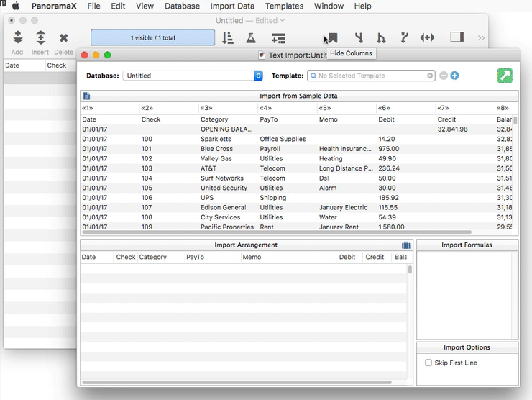Viewport: 532px width, 400px height.
Task: Click the document icon beside Import from Sample Data
Action: 87,96
